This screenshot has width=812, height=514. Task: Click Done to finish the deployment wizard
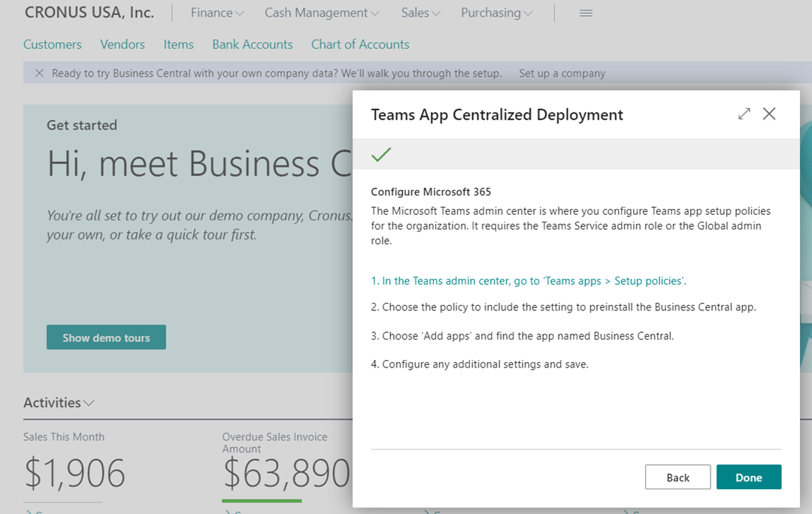point(749,477)
